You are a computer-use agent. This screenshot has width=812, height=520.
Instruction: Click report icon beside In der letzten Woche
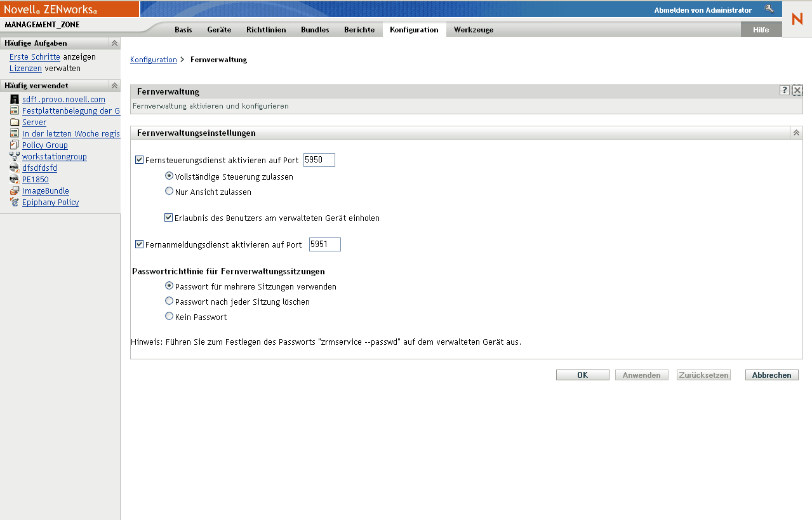click(15, 133)
